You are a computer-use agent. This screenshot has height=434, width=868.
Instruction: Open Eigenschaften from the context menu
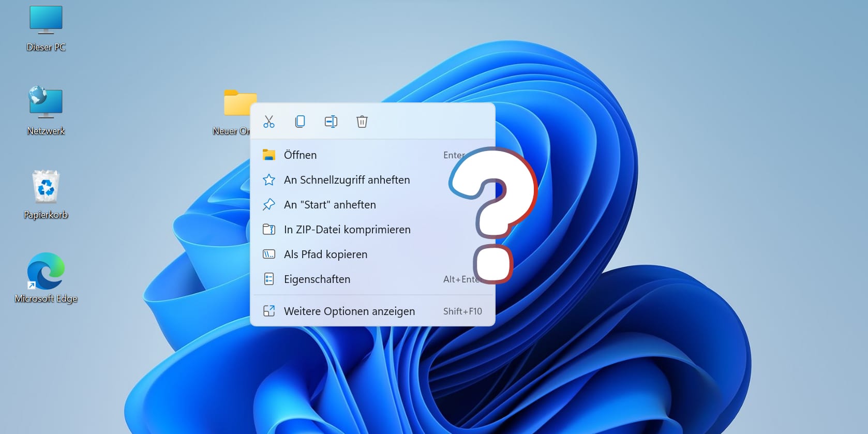point(317,279)
